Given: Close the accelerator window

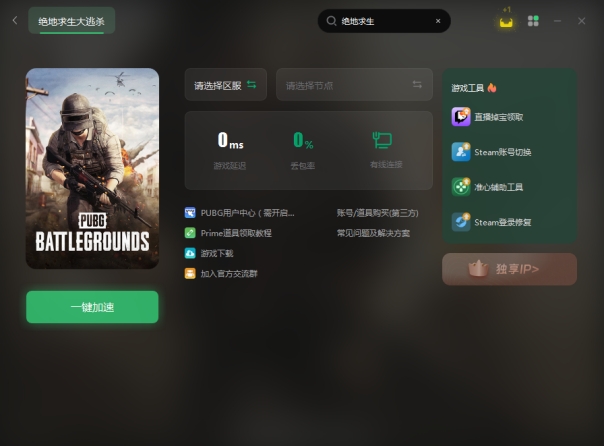Looking at the screenshot, I should click(x=582, y=21).
